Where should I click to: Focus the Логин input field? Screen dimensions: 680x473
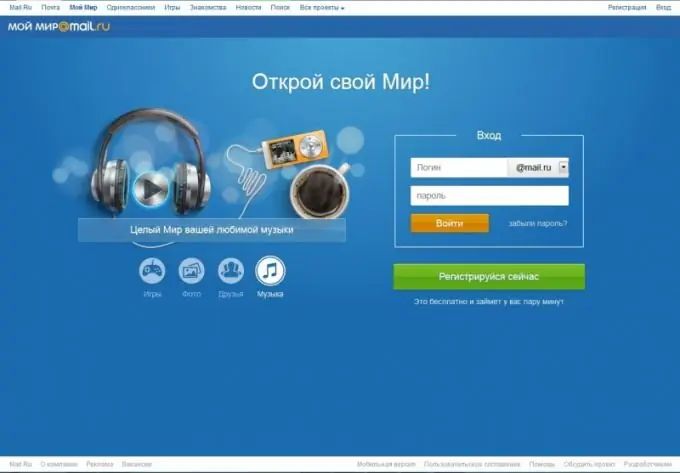click(459, 167)
